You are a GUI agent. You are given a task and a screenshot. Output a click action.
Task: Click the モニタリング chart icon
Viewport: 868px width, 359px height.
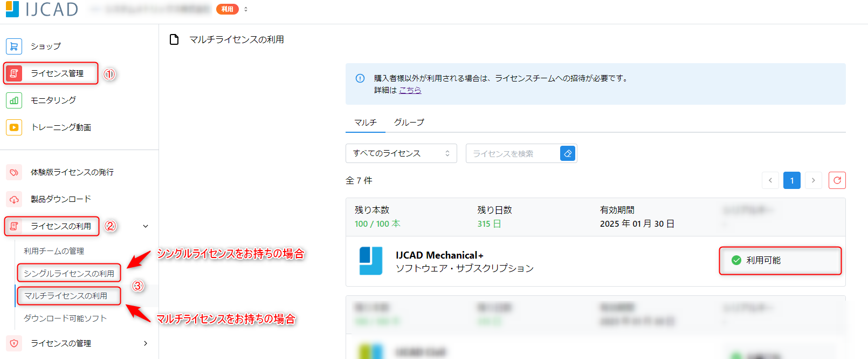click(x=14, y=100)
